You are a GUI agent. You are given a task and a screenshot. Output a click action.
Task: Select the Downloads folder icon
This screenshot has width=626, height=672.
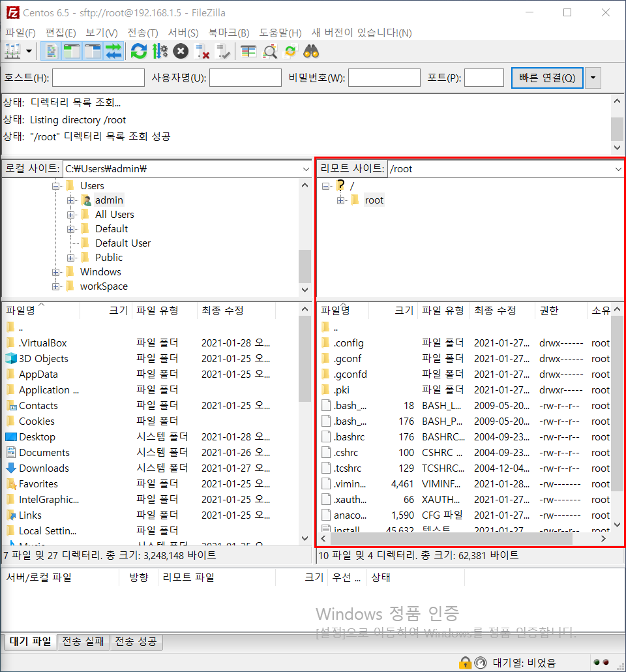[10, 468]
